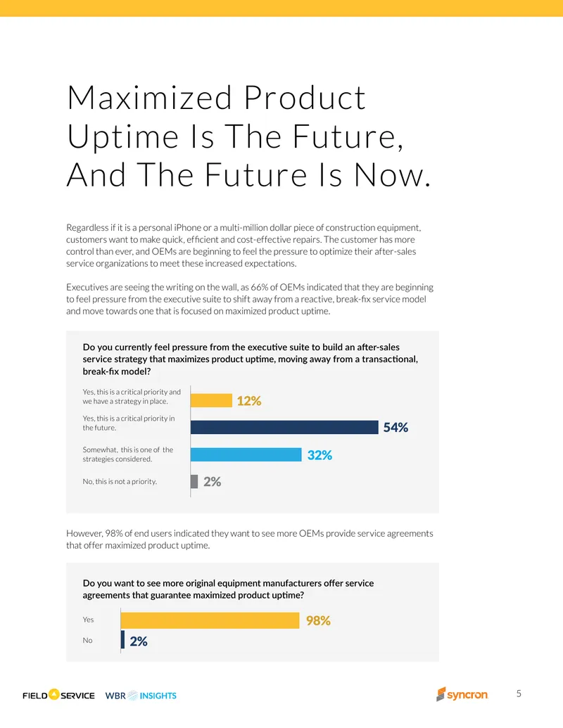Image resolution: width=563 pixels, height=728 pixels.
Task: Click the page number 5
Action: pyautogui.click(x=519, y=694)
